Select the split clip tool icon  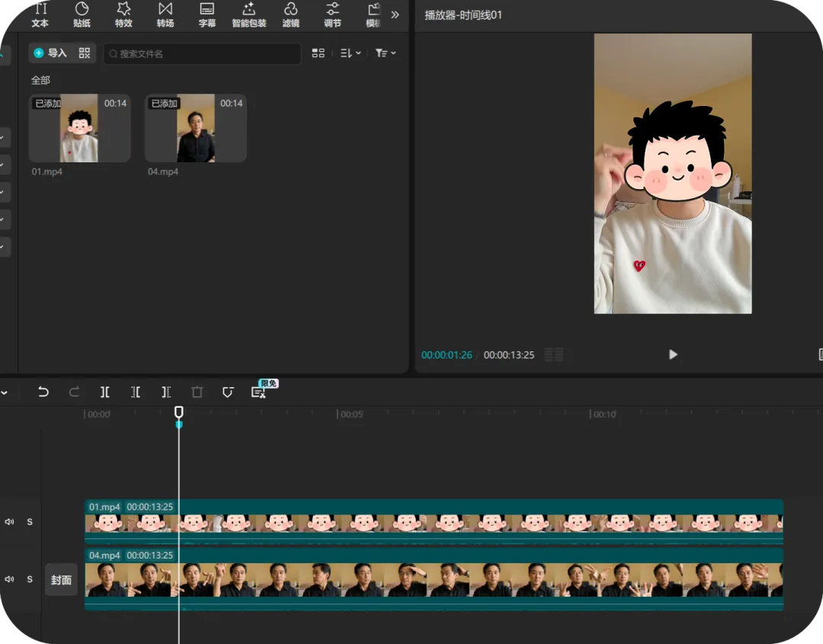tap(105, 392)
